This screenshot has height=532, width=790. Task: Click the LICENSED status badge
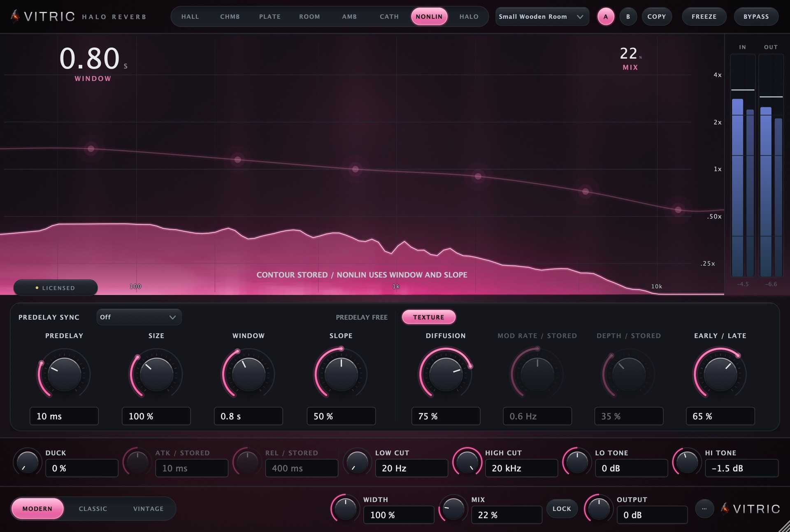(x=56, y=288)
